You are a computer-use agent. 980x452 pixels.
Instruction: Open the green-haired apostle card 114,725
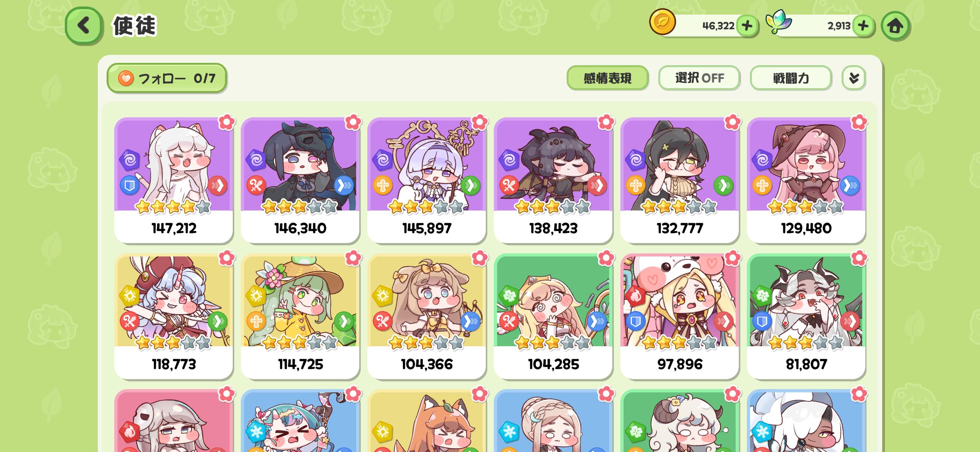pyautogui.click(x=300, y=316)
